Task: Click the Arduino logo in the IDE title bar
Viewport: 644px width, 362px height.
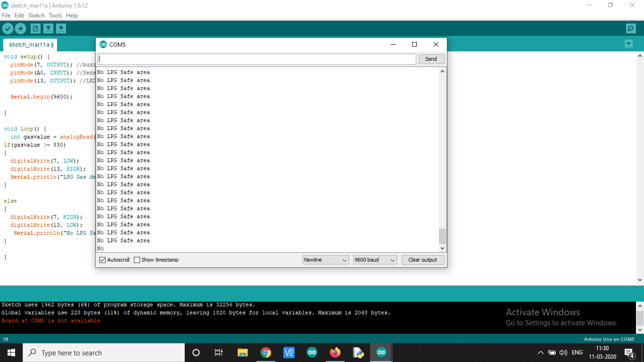Action: (x=5, y=5)
